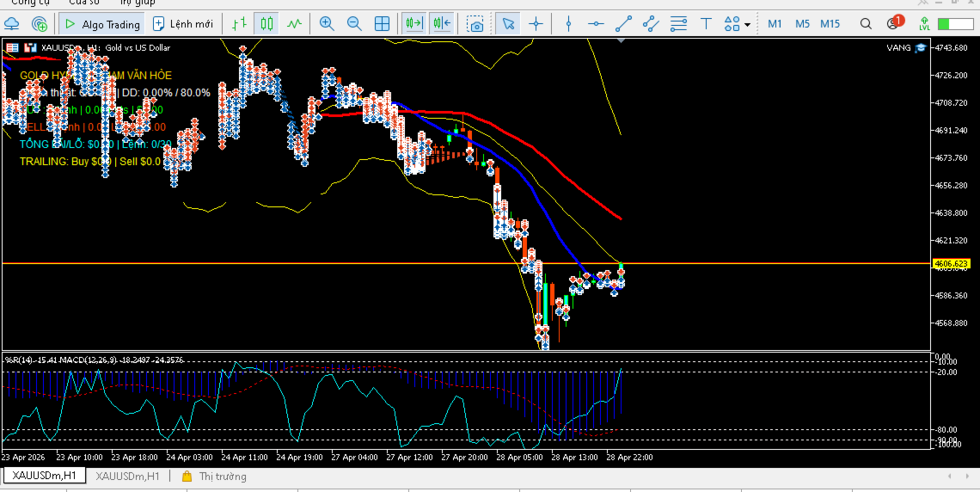
Task: Click the one-click trading panel icon
Action: pyautogui.click(x=30, y=47)
